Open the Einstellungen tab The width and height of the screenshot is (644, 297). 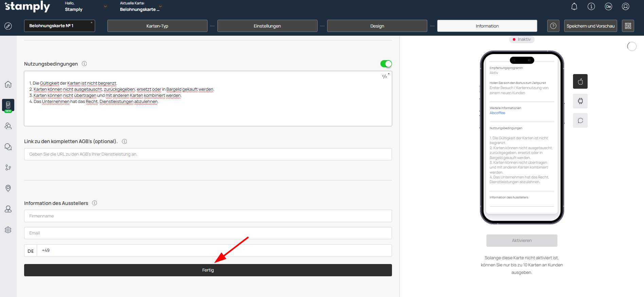click(267, 26)
